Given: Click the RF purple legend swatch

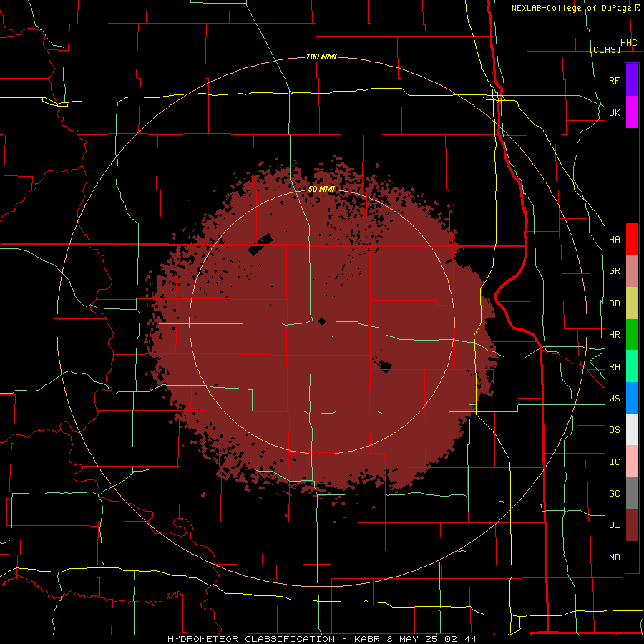Looking at the screenshot, I should pyautogui.click(x=632, y=80).
